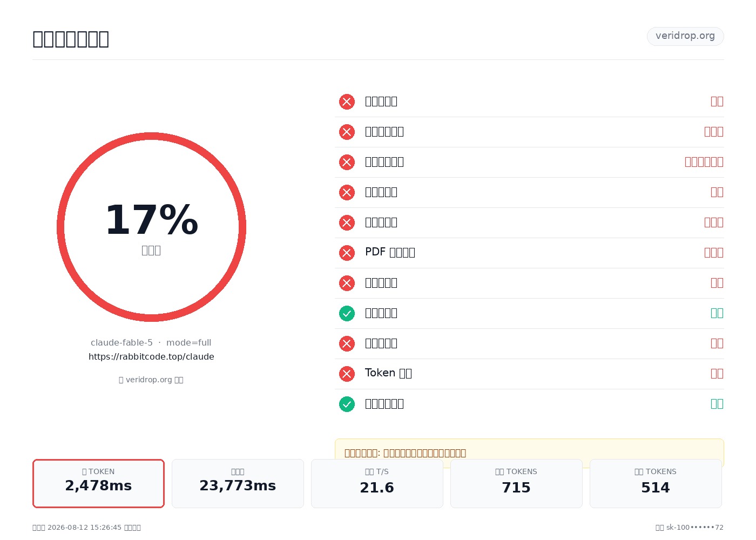Select the 715 TOKENS card
Screen dimensions: 756x540
coord(516,483)
